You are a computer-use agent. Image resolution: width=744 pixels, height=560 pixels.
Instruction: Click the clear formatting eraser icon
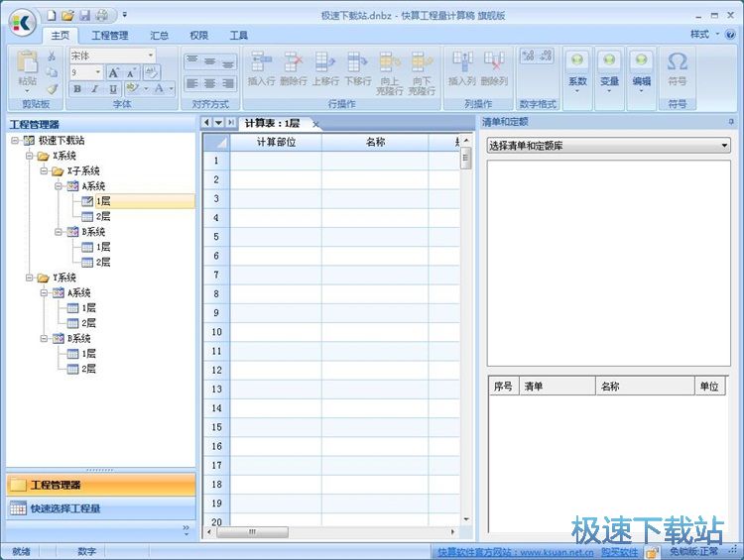coord(152,72)
